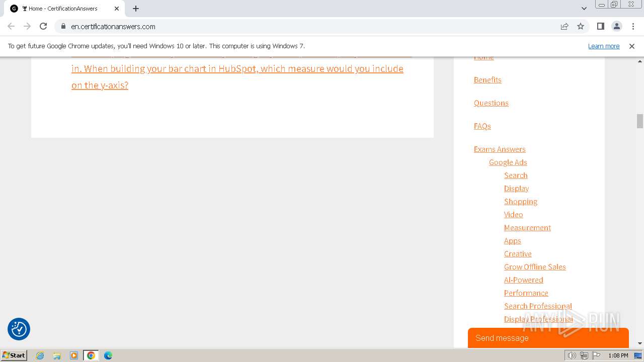Open the side panel icon
644x362 pixels.
pos(600,26)
